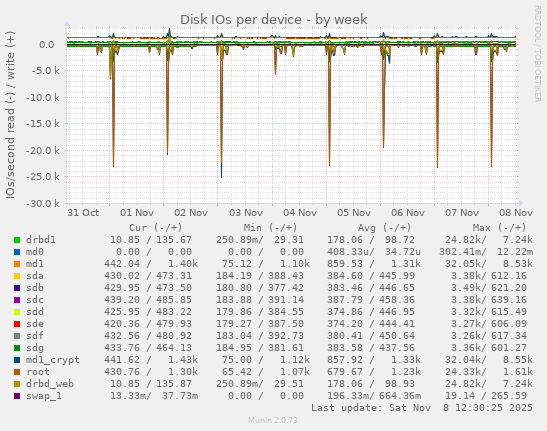Click the 'Last update: Sat Nov 8 12:30:25 2025' line
This screenshot has height=431, width=547.
(x=422, y=408)
